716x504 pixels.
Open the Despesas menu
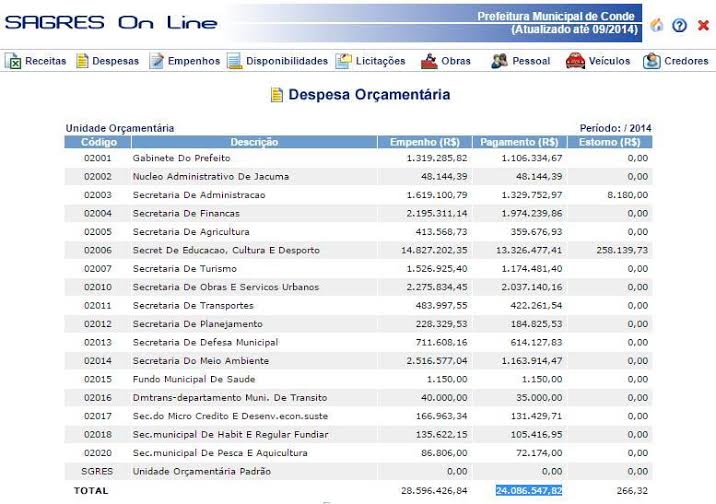tap(116, 61)
